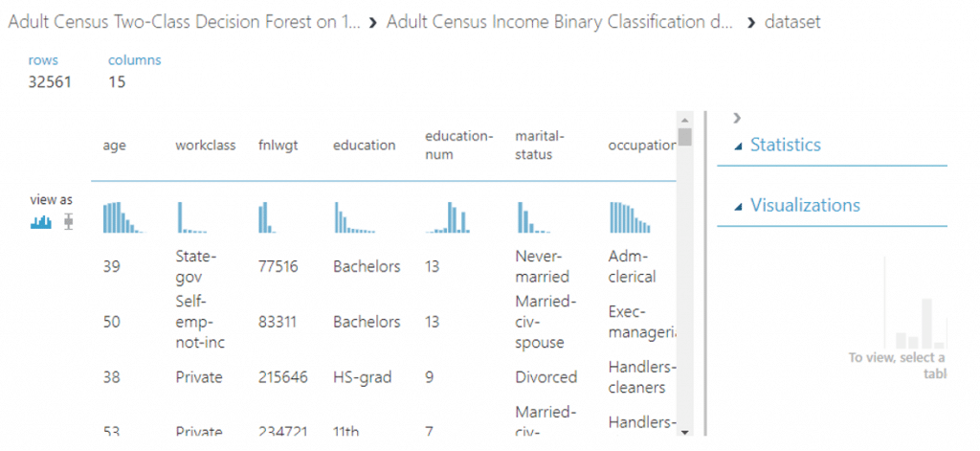Select the education column histogram thumbnail
Viewport: 980px width, 451px height.
354,217
